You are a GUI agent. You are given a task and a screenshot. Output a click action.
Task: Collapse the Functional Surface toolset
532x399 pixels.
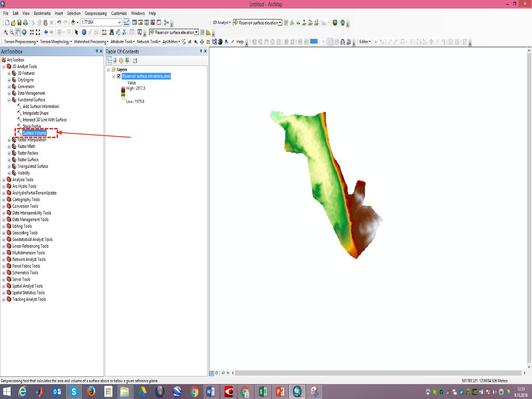pyautogui.click(x=9, y=100)
